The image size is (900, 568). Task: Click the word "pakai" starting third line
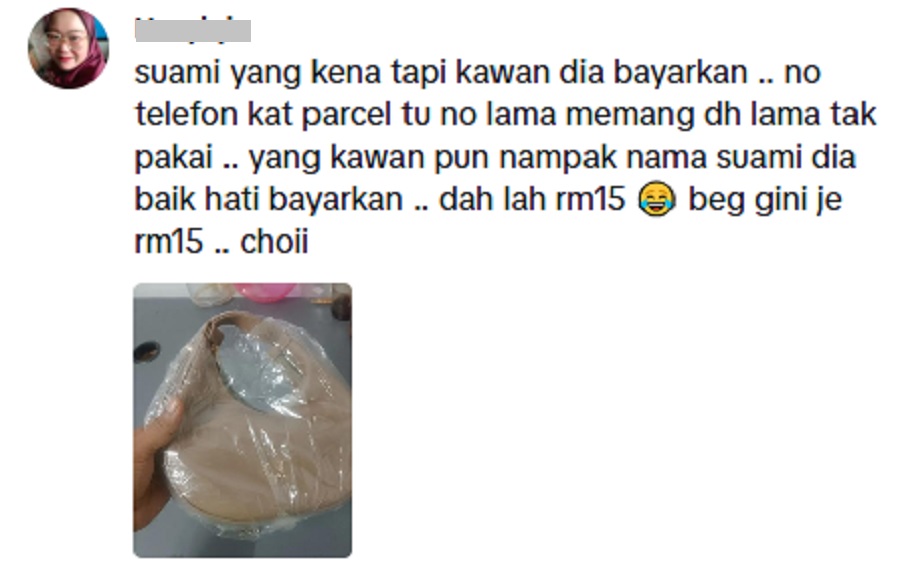[x=174, y=157]
